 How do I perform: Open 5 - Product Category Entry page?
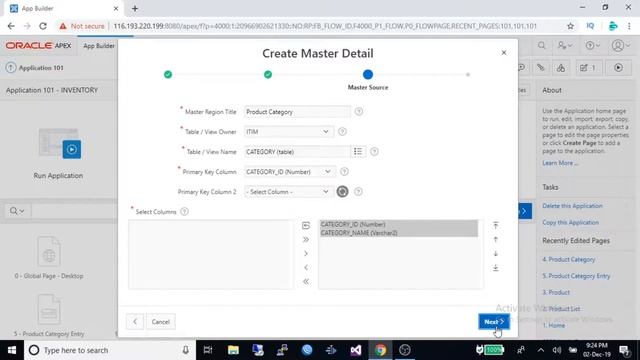click(x=49, y=315)
